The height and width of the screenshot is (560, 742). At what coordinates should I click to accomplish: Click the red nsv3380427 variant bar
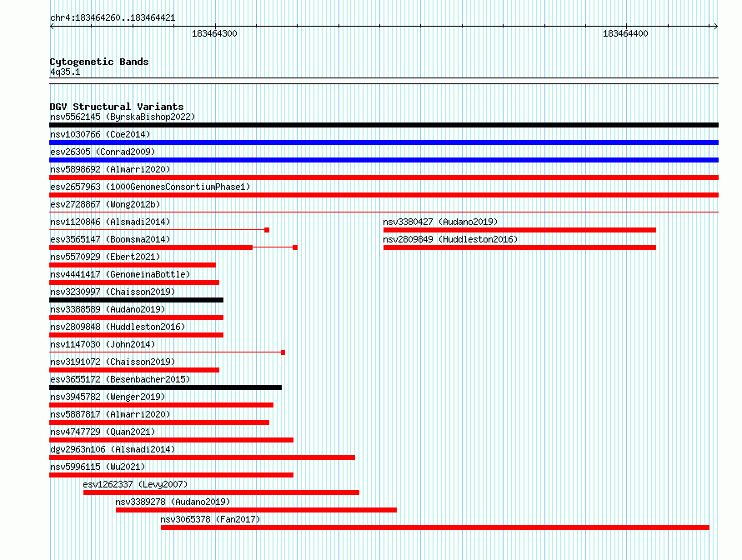pyautogui.click(x=519, y=230)
